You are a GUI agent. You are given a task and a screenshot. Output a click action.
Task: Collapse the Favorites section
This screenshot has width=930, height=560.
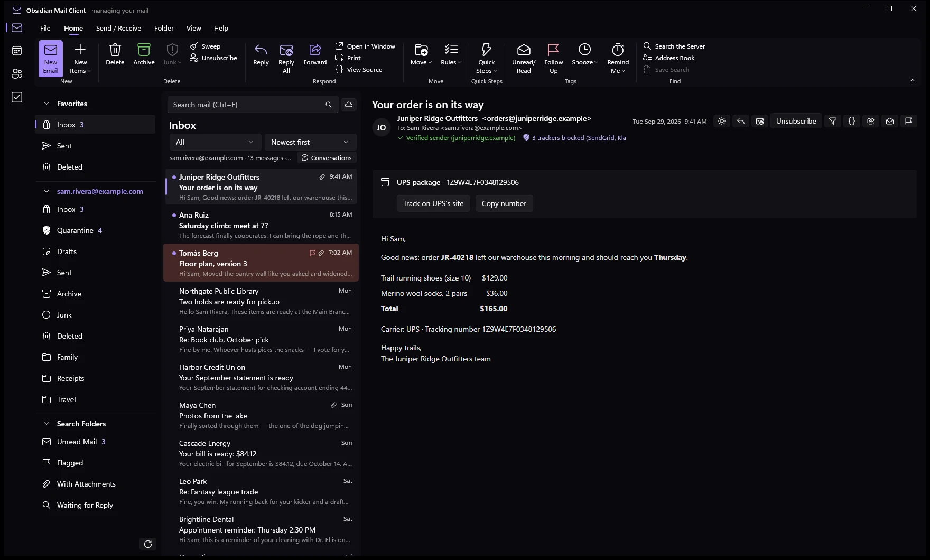tap(46, 104)
